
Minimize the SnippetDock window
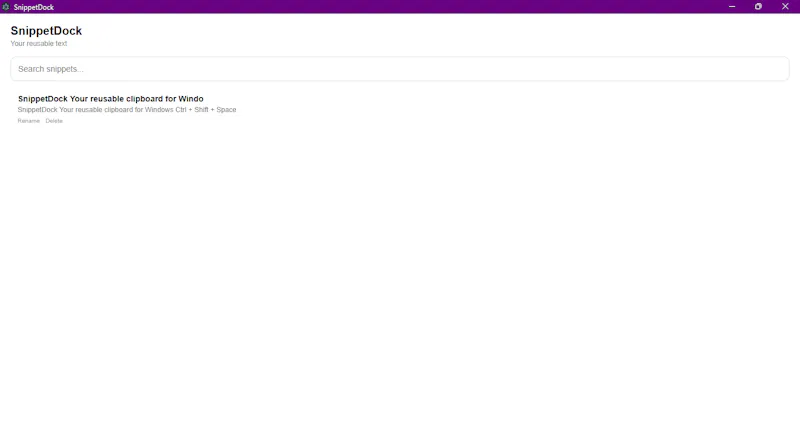tap(732, 7)
